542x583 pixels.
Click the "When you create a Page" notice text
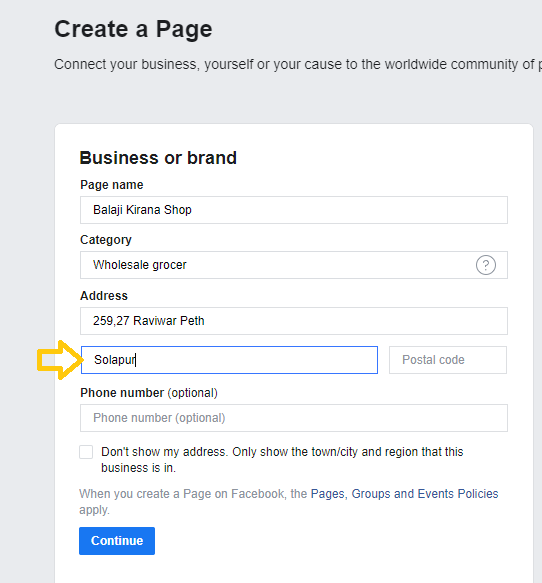[x=288, y=502]
